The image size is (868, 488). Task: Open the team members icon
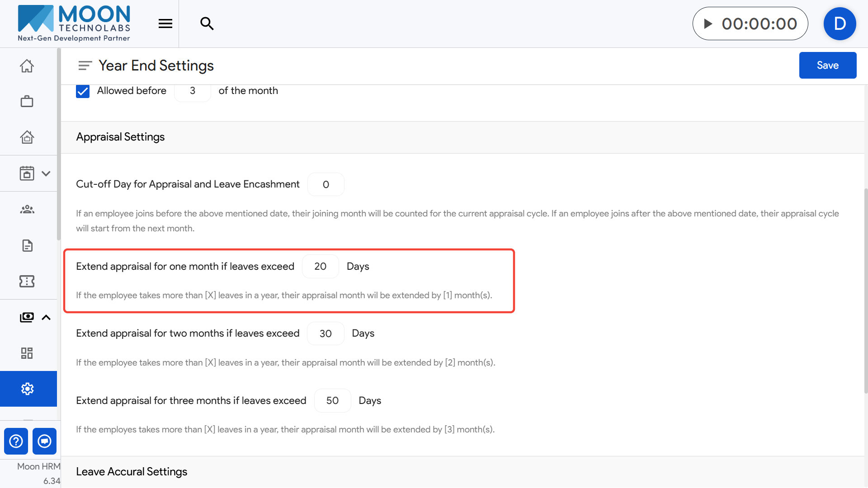pos(27,209)
